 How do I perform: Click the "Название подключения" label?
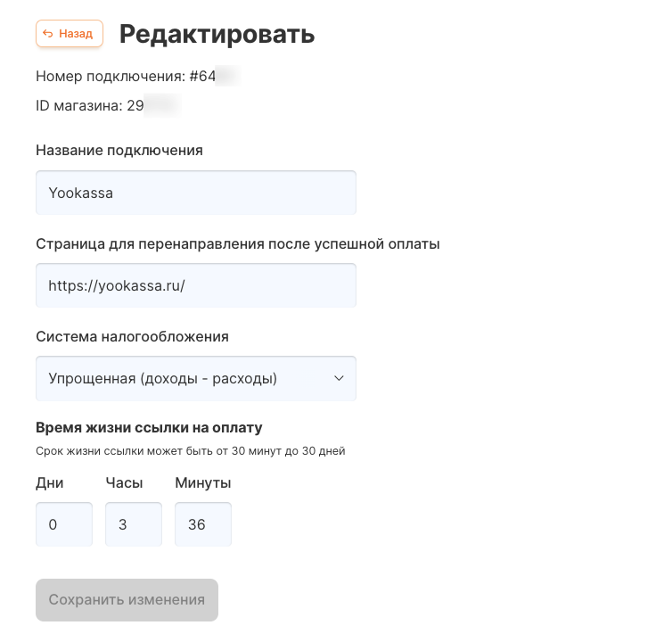[119, 150]
